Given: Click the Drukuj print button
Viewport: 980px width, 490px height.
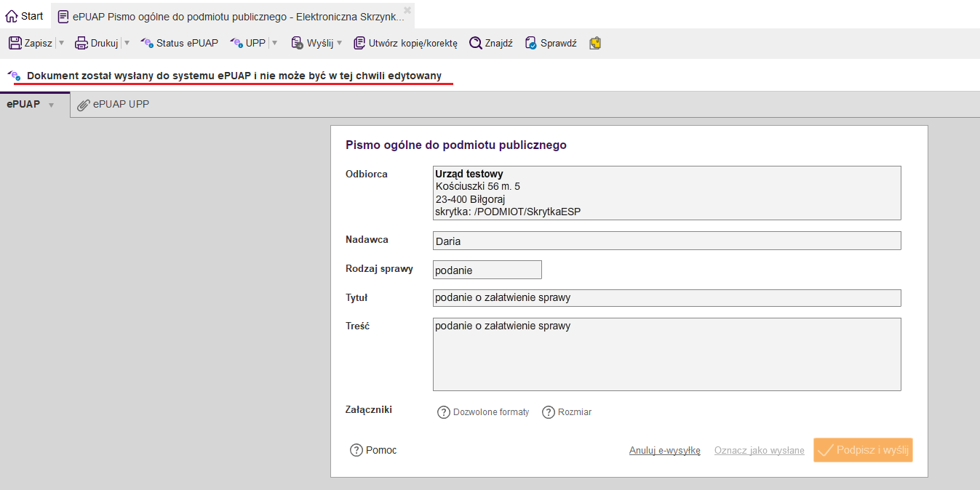Looking at the screenshot, I should click(97, 43).
